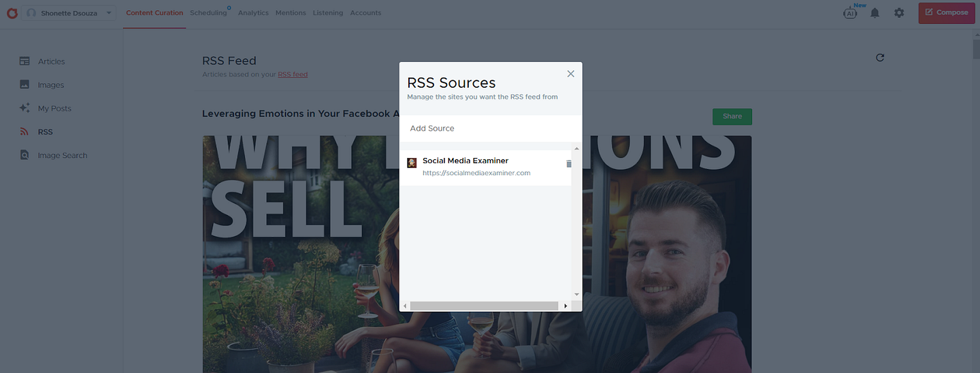Image resolution: width=980 pixels, height=373 pixels.
Task: Open notifications bell
Action: [x=875, y=13]
